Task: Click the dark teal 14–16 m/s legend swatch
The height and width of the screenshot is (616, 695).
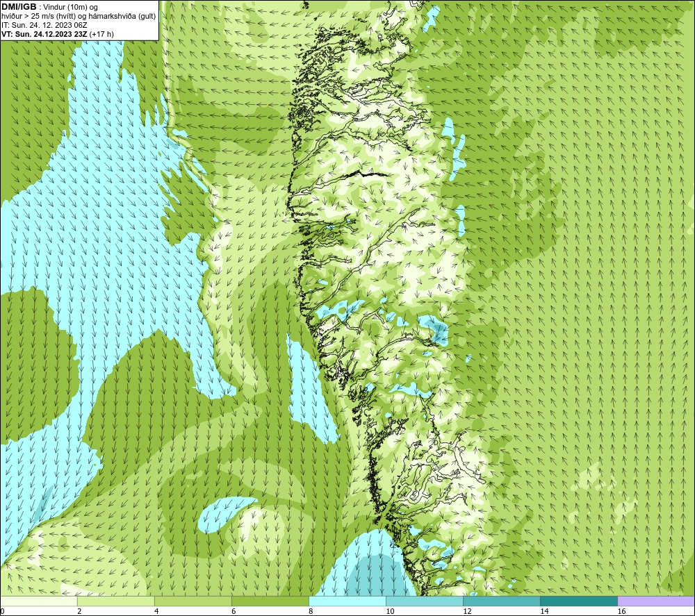Action: (579, 601)
